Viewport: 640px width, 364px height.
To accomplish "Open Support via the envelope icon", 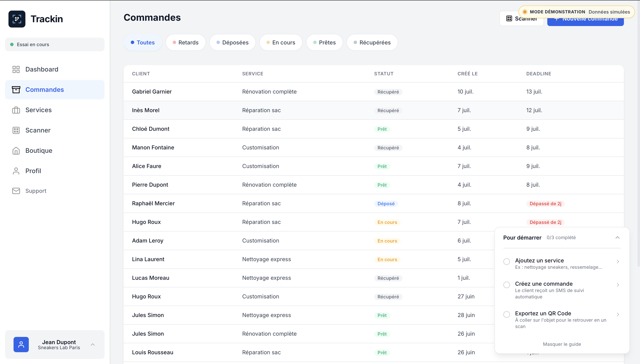I will [16, 191].
